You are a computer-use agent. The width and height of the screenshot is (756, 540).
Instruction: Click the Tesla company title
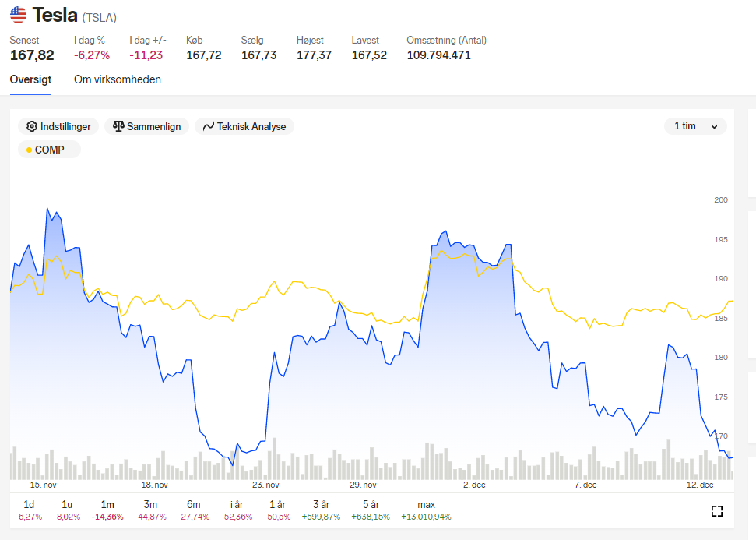[x=55, y=16]
